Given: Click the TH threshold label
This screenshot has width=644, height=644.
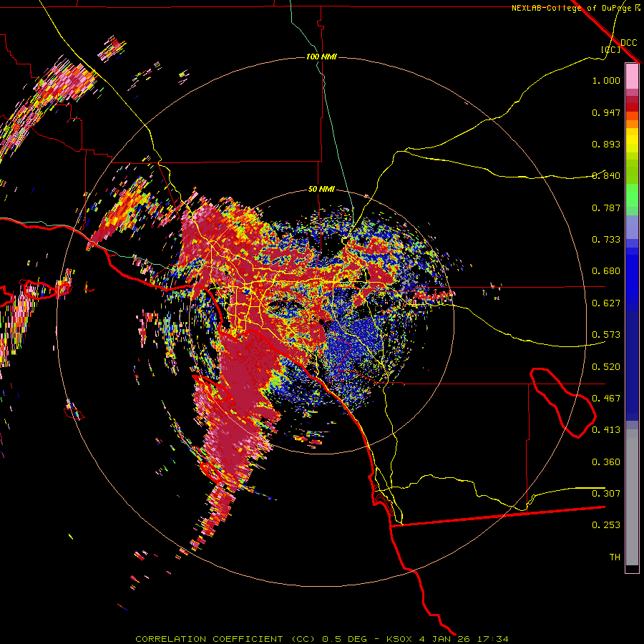Looking at the screenshot, I should click(615, 557).
